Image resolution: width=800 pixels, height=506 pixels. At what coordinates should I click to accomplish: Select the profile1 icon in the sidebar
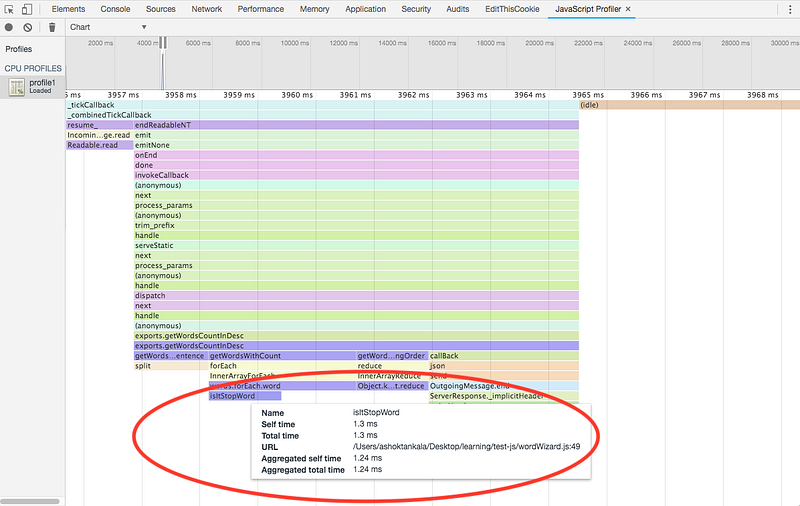click(16, 87)
